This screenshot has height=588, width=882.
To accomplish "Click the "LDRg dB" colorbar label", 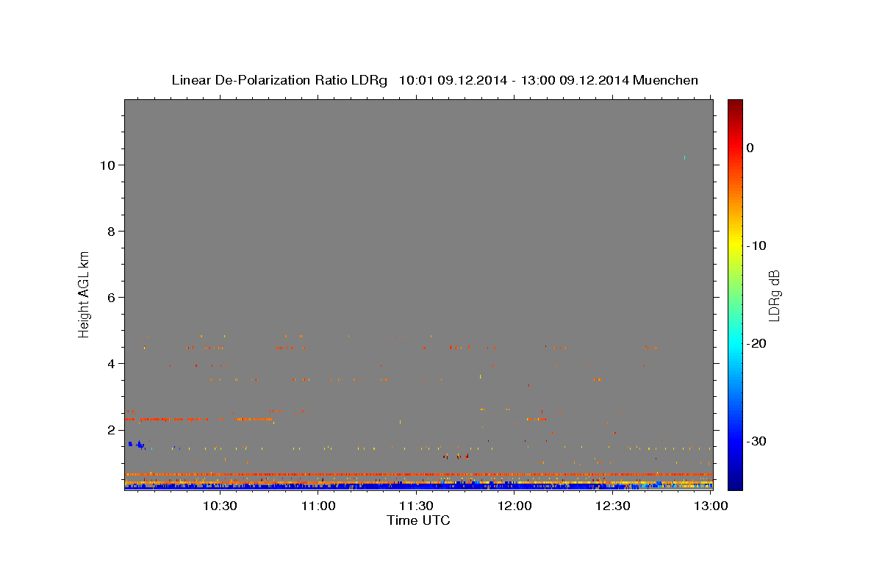I will (x=774, y=295).
